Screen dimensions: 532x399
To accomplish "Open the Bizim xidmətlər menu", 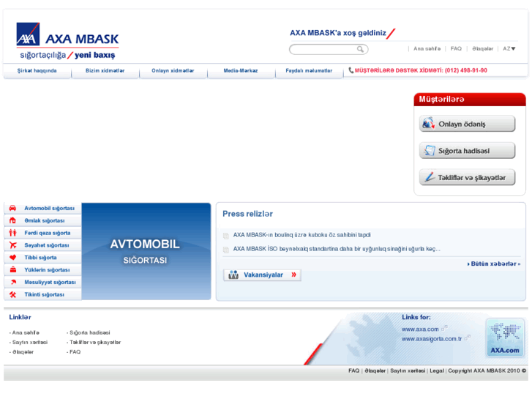I will pos(105,70).
